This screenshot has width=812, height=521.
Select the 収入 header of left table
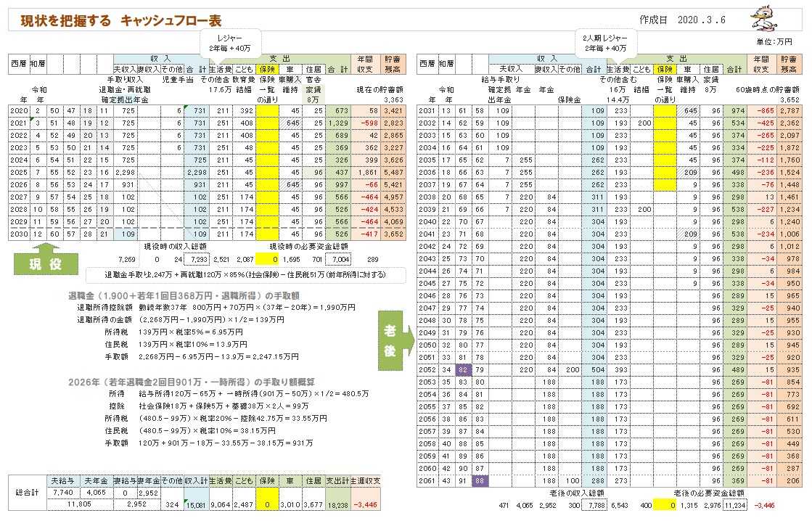160,58
